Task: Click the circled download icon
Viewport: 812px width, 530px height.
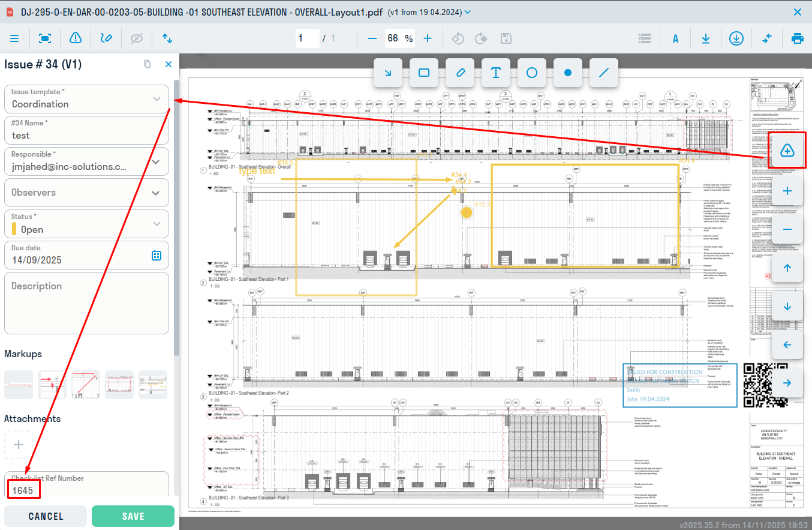Action: pos(736,38)
